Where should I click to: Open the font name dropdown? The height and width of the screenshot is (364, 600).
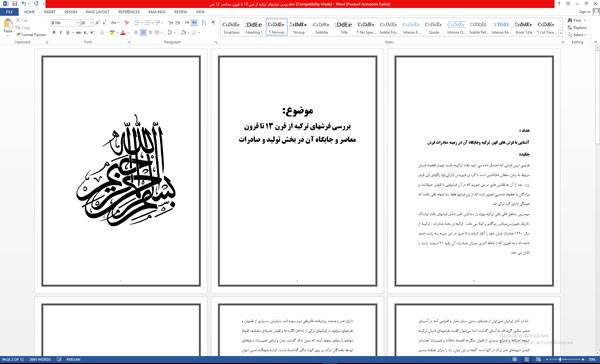pos(78,23)
